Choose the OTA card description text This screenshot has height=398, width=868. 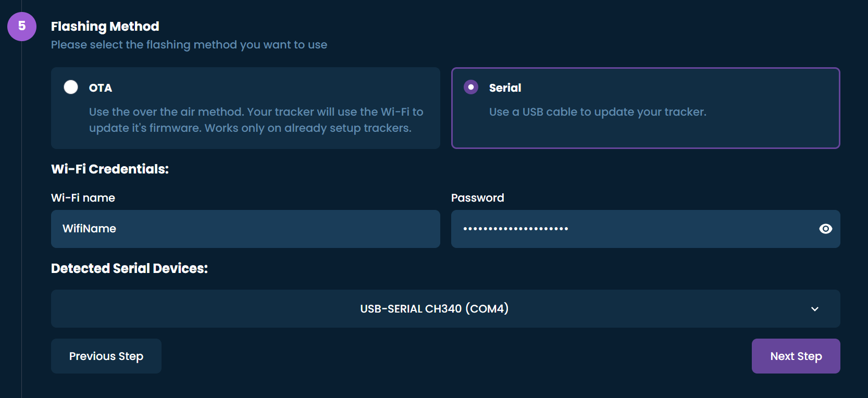pyautogui.click(x=256, y=120)
